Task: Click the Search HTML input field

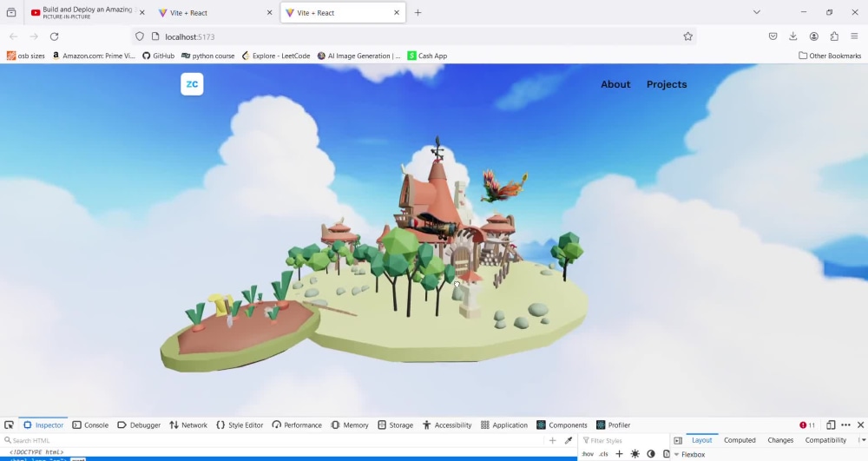Action: (274, 440)
